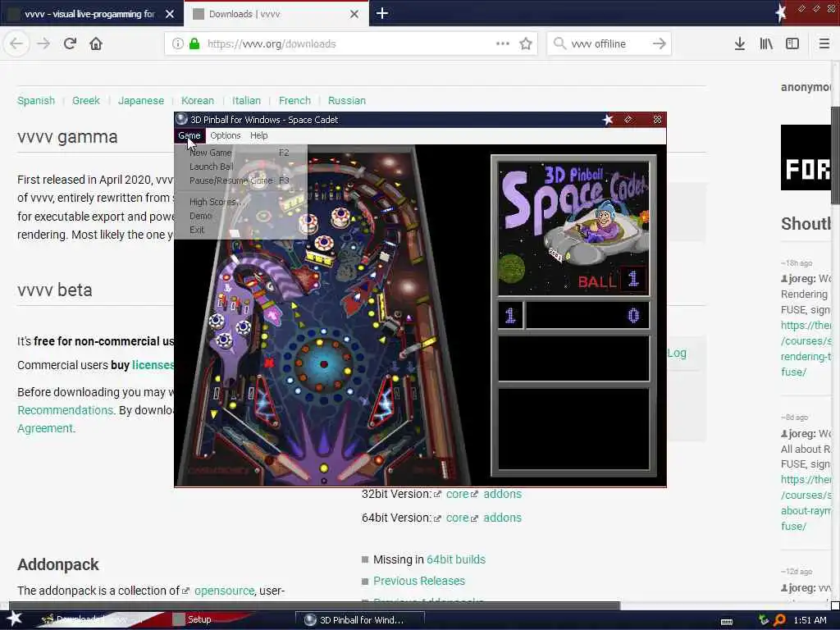Choose New Game from the Game menu

[x=240, y=153]
